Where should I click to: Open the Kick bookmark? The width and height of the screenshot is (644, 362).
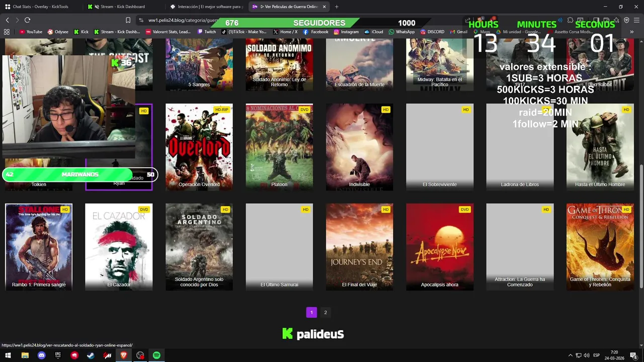81,32
